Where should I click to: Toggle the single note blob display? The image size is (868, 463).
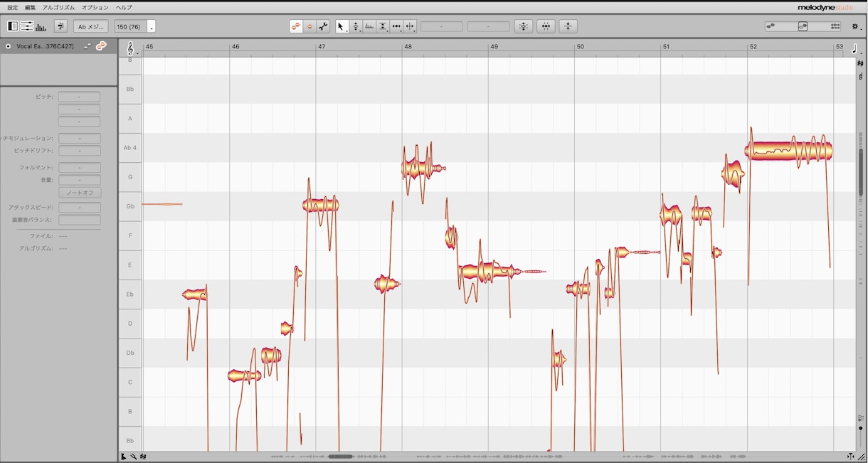309,26
